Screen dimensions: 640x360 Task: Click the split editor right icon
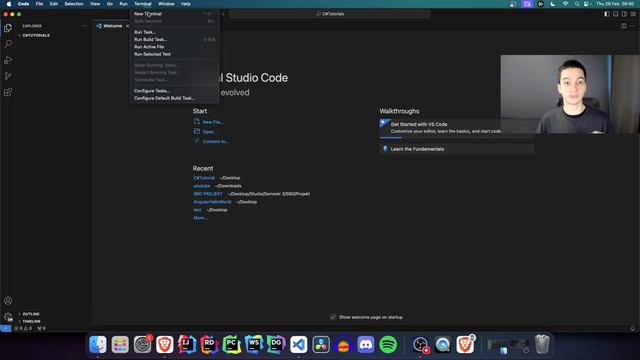624,26
